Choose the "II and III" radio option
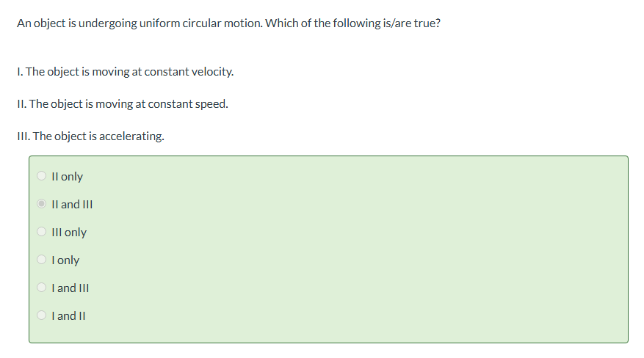Screen dimensions: 644x358 (x=42, y=204)
